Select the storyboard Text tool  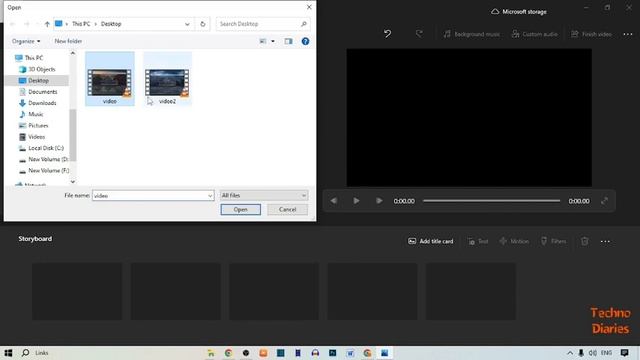[478, 241]
